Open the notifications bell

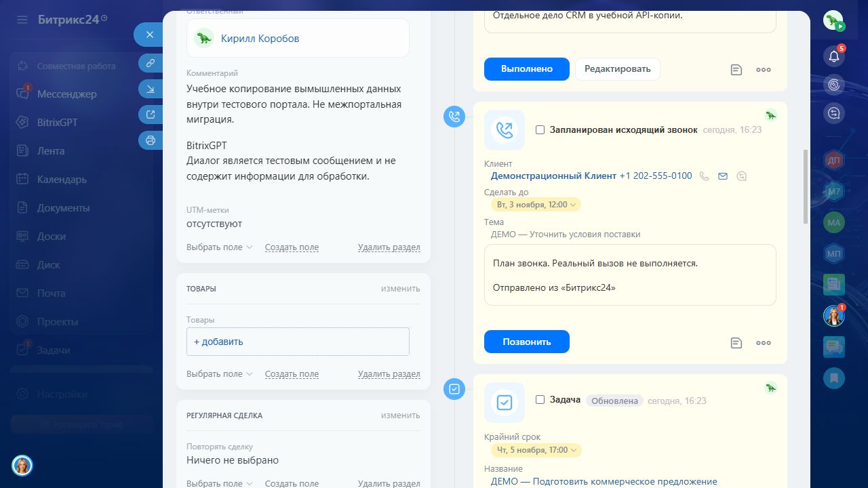[834, 56]
